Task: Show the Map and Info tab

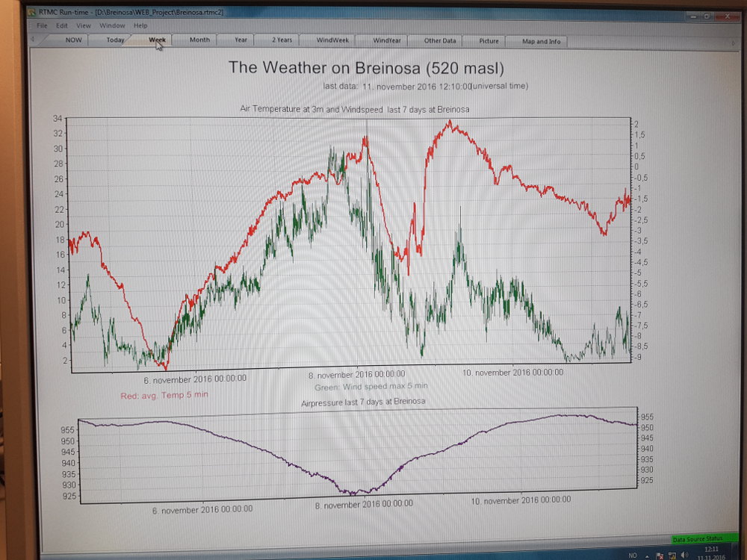Action: [x=541, y=41]
